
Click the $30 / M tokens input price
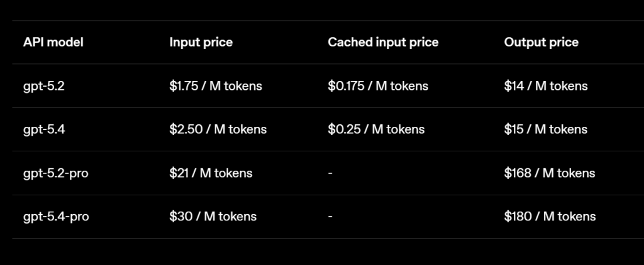[x=213, y=216]
